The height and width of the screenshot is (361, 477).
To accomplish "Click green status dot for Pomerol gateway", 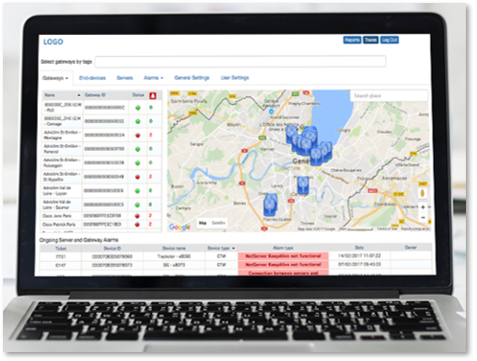I will 138,149.
